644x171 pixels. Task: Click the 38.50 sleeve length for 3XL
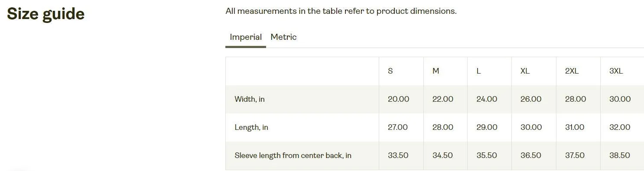[620, 155]
